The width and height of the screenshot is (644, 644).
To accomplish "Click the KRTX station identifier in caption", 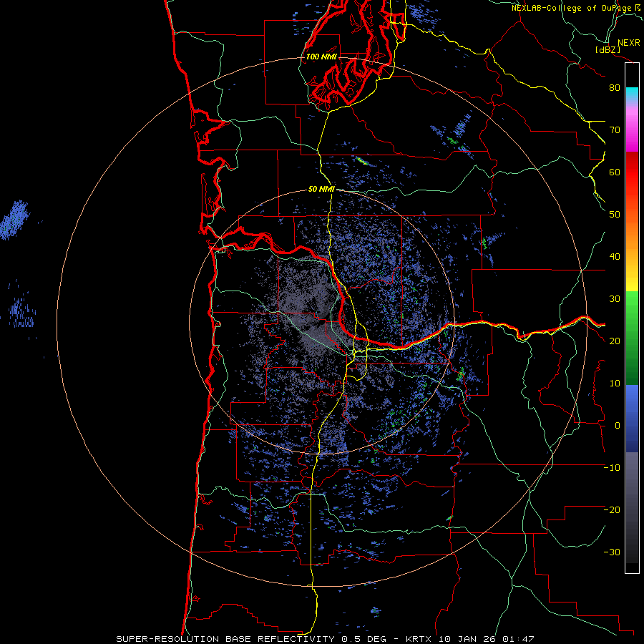I will point(420,639).
